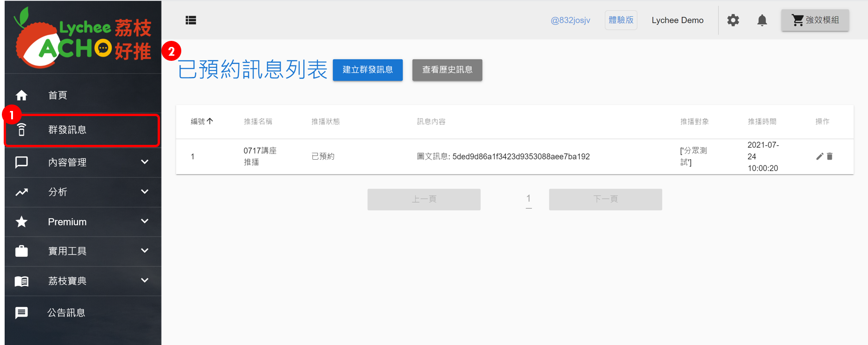Expand the Premium menu chevron
This screenshot has height=345, width=868.
point(145,221)
